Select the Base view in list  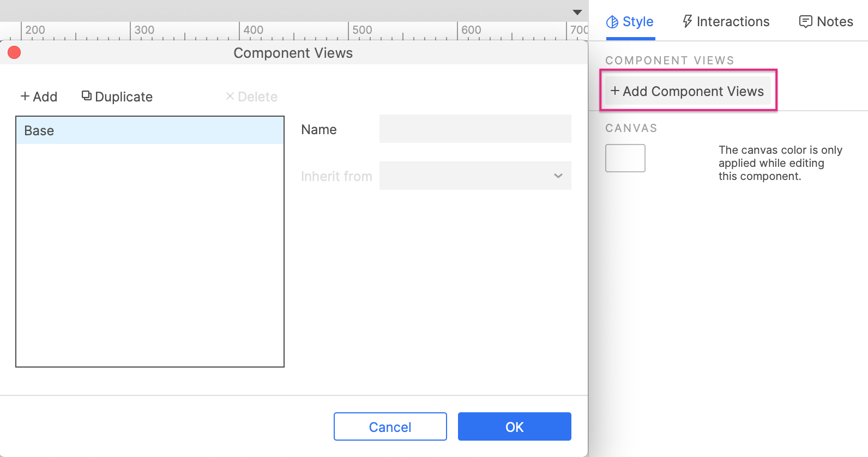pyautogui.click(x=149, y=131)
